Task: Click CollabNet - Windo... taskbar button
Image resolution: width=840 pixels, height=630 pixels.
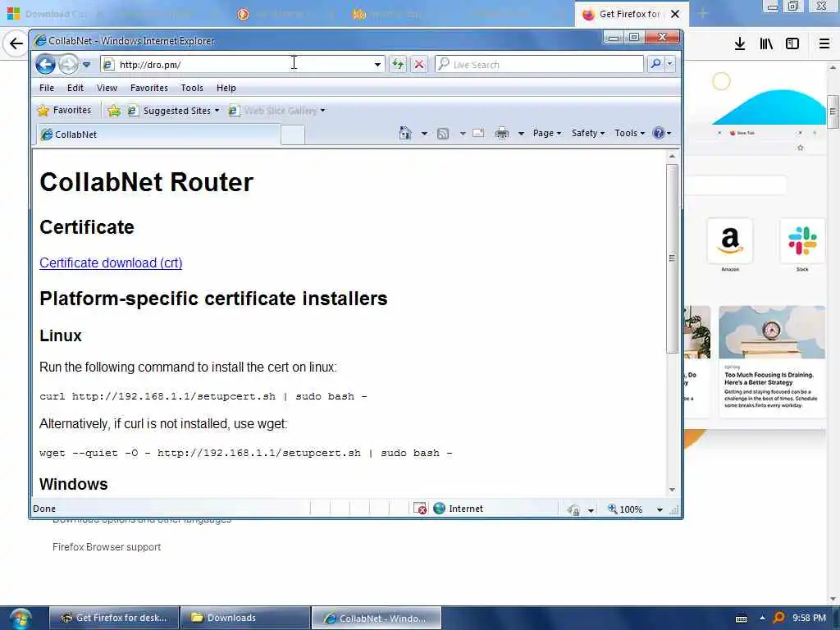Action: coord(376,619)
